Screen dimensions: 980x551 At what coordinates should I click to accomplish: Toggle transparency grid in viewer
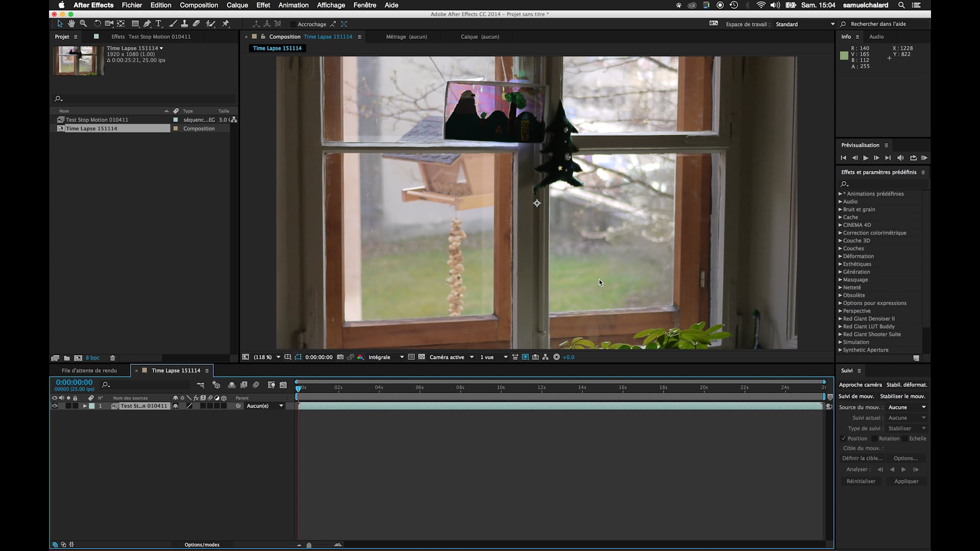pyautogui.click(x=422, y=357)
